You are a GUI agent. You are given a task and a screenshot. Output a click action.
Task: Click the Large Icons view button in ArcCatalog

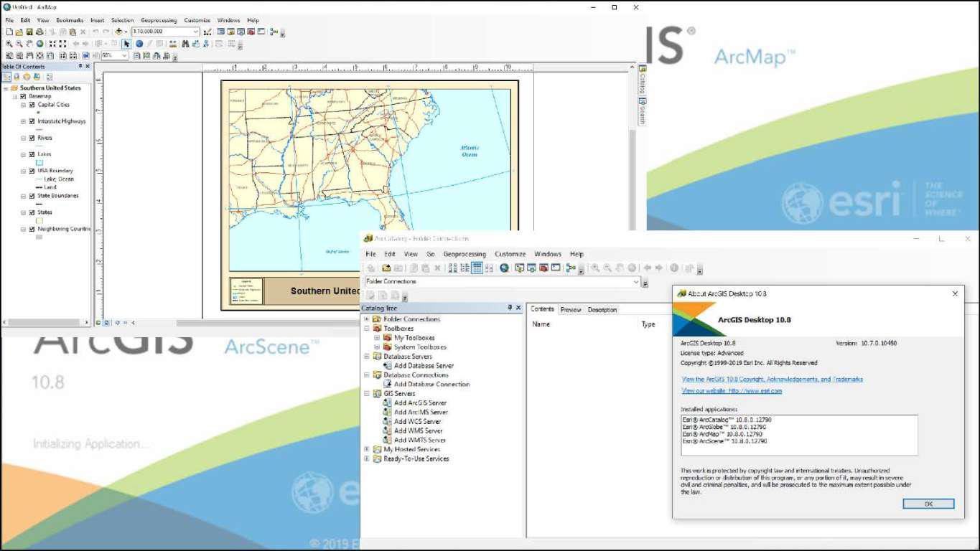(452, 268)
